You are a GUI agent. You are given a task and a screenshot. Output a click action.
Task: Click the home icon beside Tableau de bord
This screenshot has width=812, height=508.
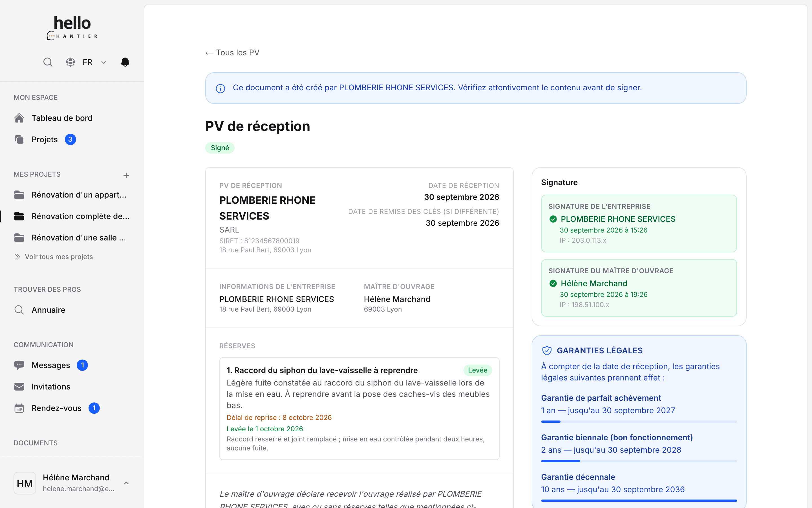coord(19,118)
